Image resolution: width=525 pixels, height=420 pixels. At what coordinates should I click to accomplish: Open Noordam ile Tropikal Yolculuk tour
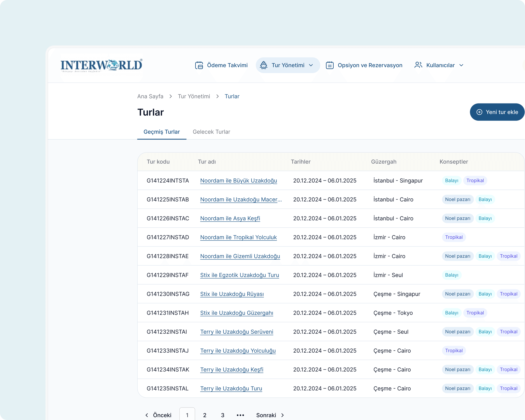pos(238,237)
